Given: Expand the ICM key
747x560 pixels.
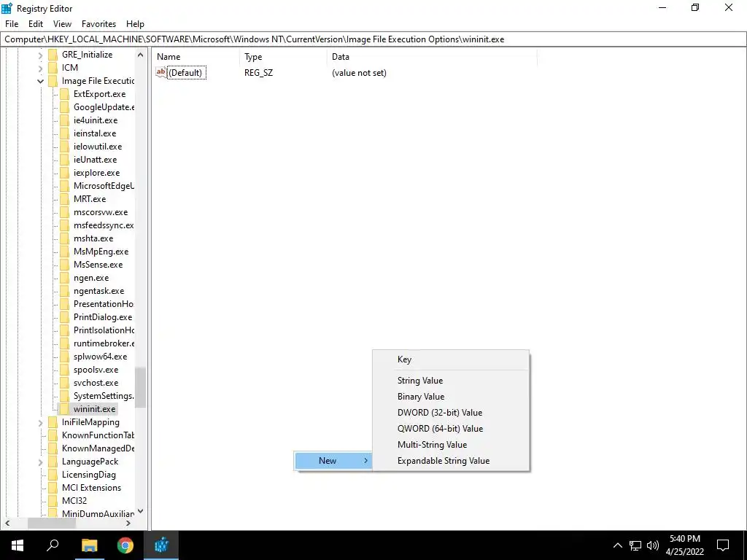Looking at the screenshot, I should 41,68.
